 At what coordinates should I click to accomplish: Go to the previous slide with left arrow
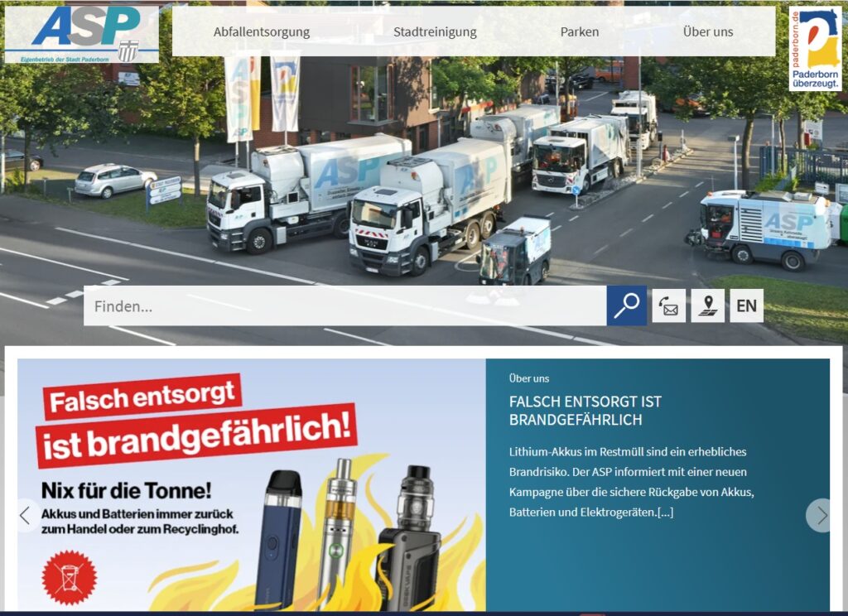[25, 516]
